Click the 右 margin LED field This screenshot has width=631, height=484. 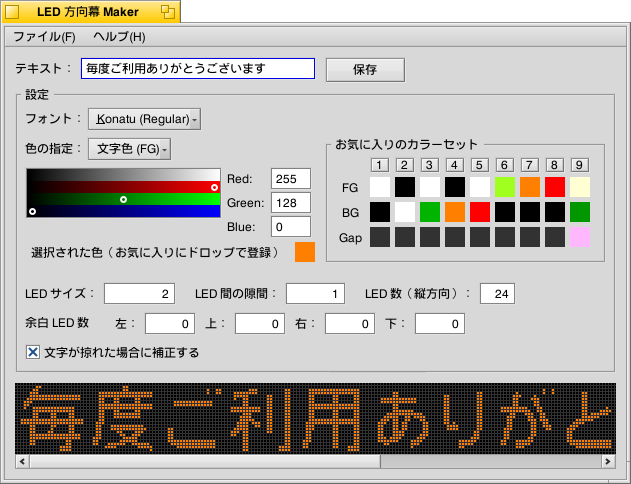350,323
